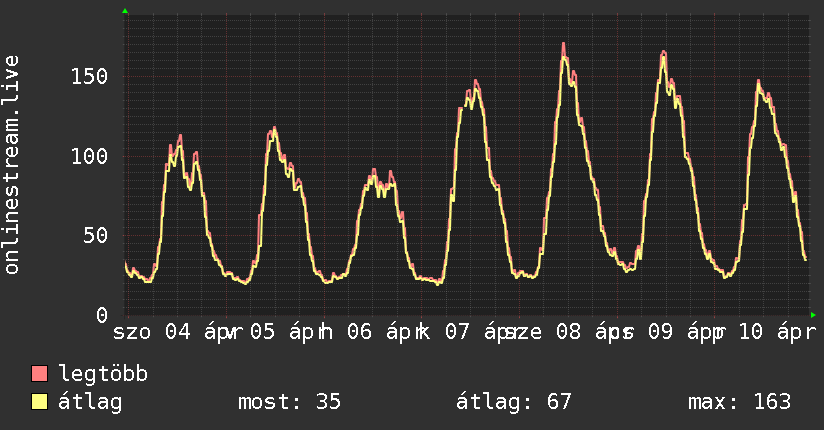Click the x-axis date label 04
Image resolution: width=824 pixels, height=430 pixels.
click(x=178, y=332)
